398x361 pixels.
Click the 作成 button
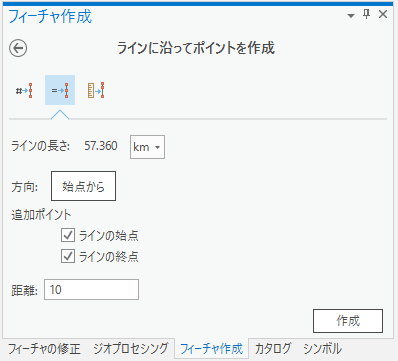pyautogui.click(x=348, y=321)
